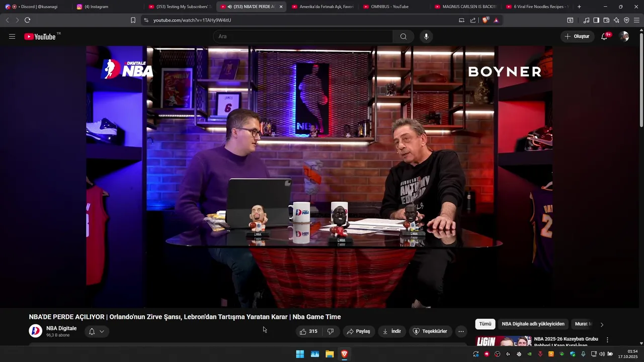Open the media playlist music note icon
Image resolution: width=644 pixels, height=362 pixels.
pos(586,20)
